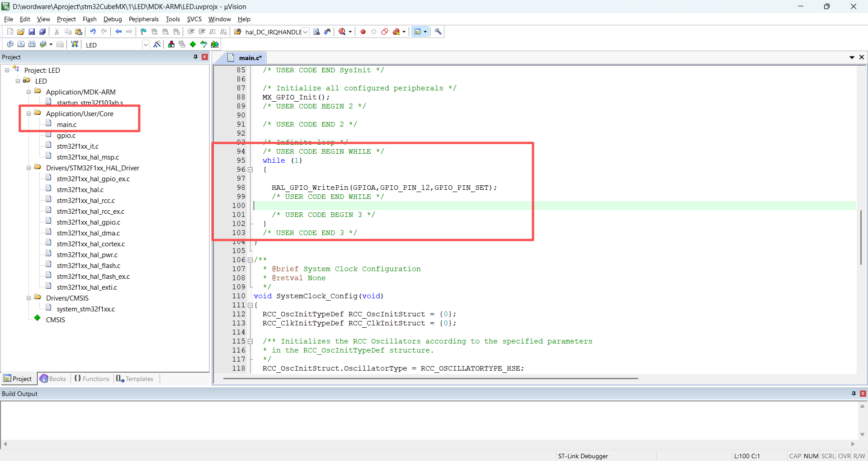The height and width of the screenshot is (461, 868).
Task: Switch to the Templates panel tab
Action: click(x=135, y=379)
